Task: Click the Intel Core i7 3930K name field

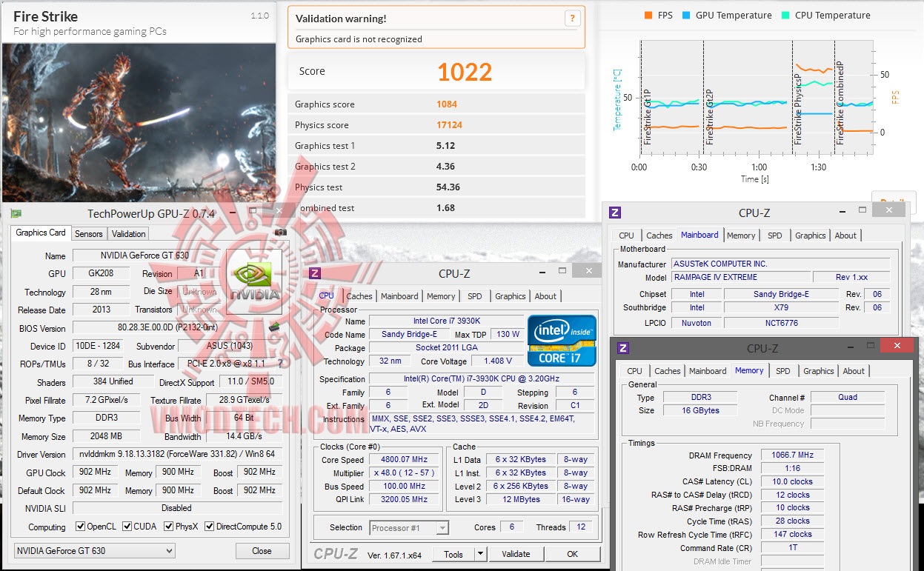Action: tap(446, 321)
